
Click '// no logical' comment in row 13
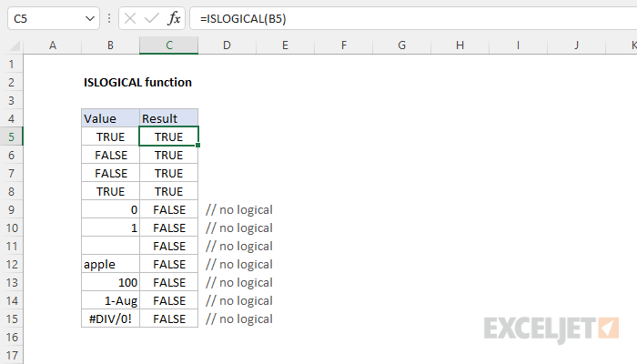click(x=238, y=283)
